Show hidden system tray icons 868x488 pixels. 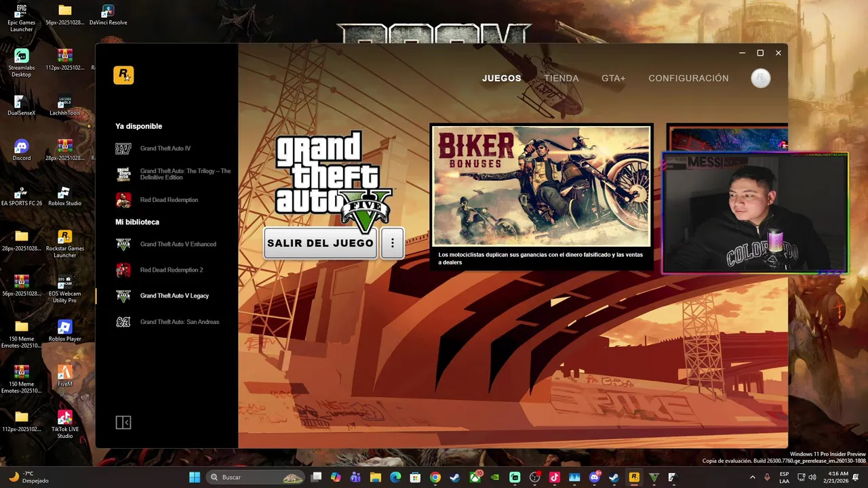752,477
